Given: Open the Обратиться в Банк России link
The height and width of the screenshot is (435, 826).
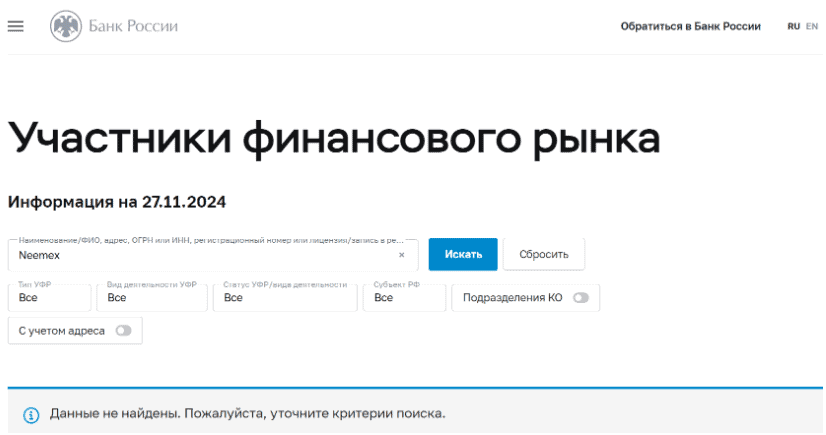Looking at the screenshot, I should click(x=690, y=26).
